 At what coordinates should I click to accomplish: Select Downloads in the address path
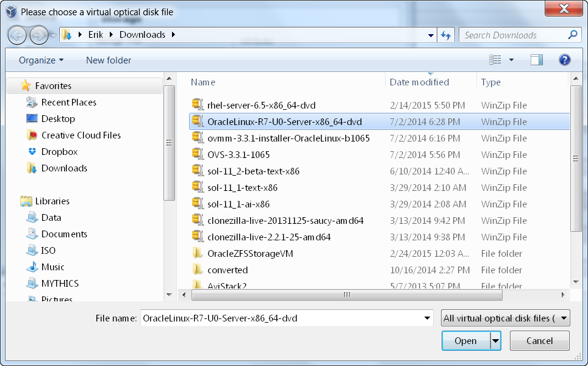(142, 35)
